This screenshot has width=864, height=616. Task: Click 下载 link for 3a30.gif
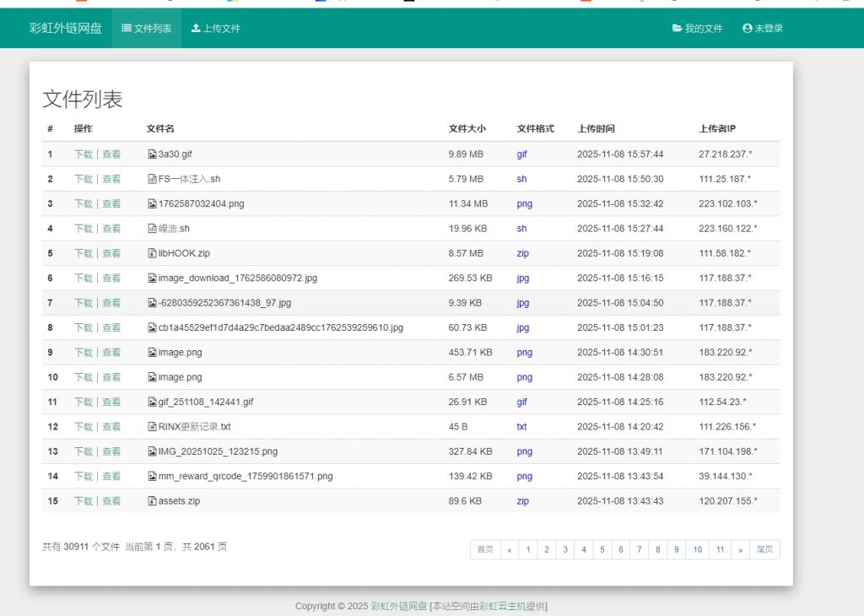point(84,154)
